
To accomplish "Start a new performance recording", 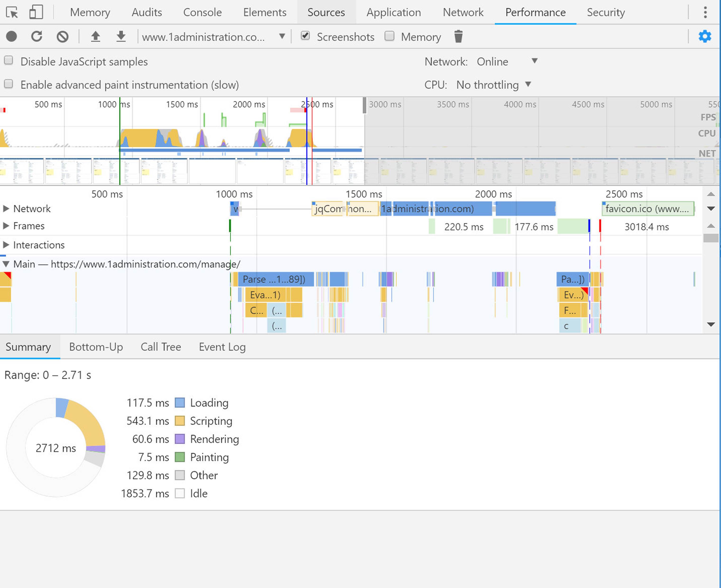I will 12,37.
